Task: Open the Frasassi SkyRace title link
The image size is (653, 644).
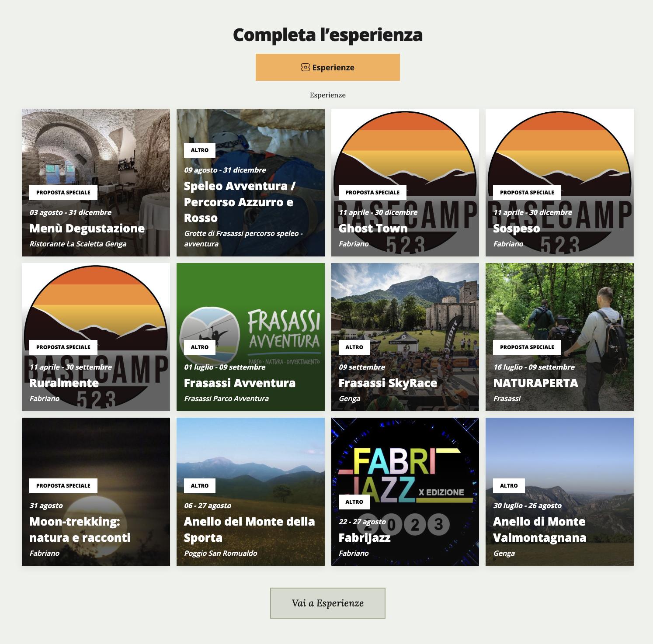Action: (388, 383)
